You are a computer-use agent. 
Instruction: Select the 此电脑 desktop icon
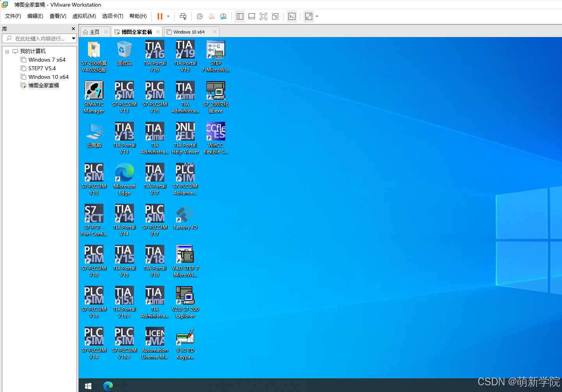94,135
